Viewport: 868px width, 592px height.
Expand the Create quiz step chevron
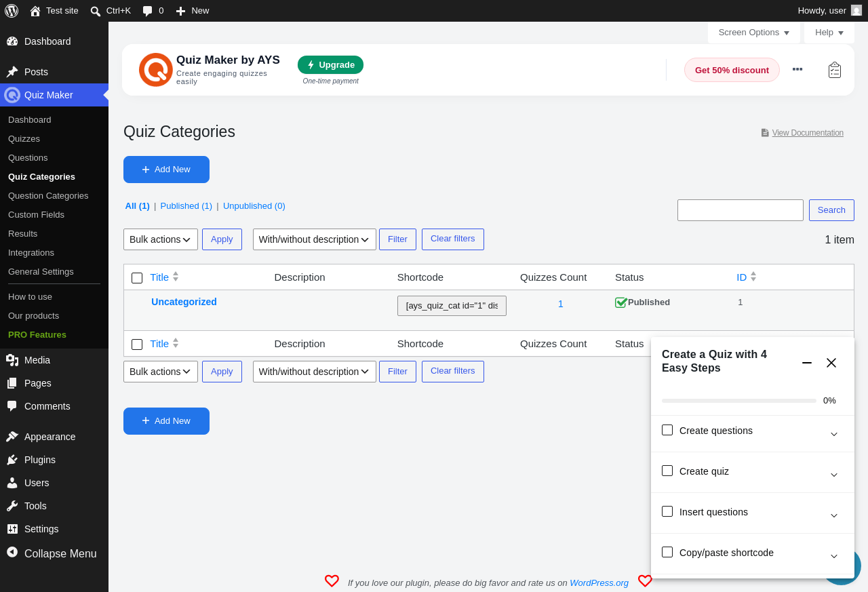834,475
